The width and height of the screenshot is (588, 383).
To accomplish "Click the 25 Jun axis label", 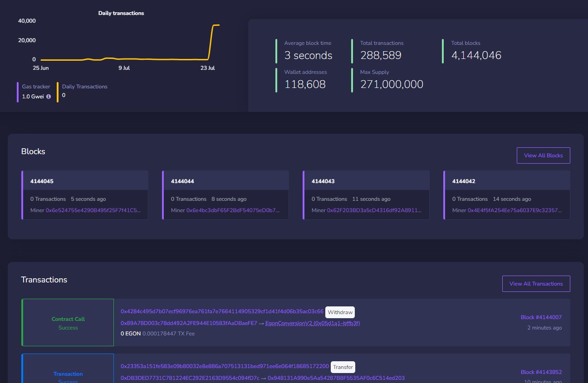I will pyautogui.click(x=41, y=68).
